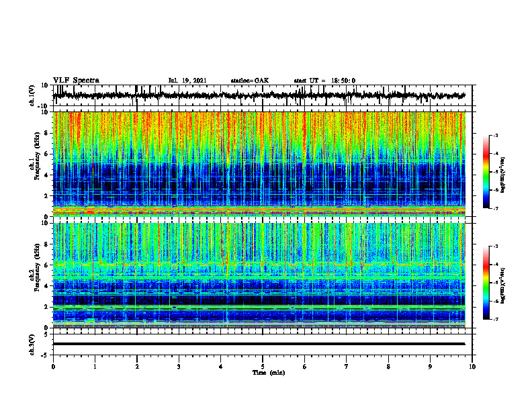Click the "VLF Spectra" plot title
Screen dimensions: 532x411
(76, 80)
